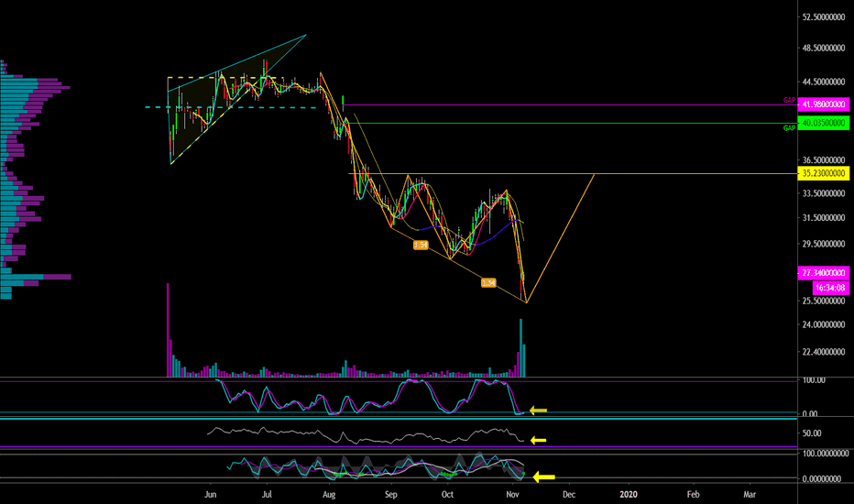This screenshot has height=504, width=854.
Task: Select the yellow 35.23 horizontal target line
Action: pos(572,174)
